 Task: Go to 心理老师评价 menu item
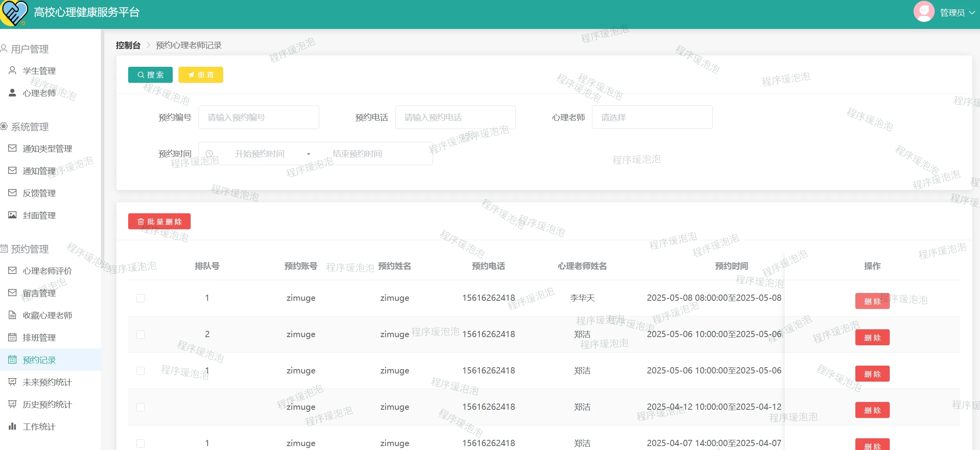tap(47, 271)
